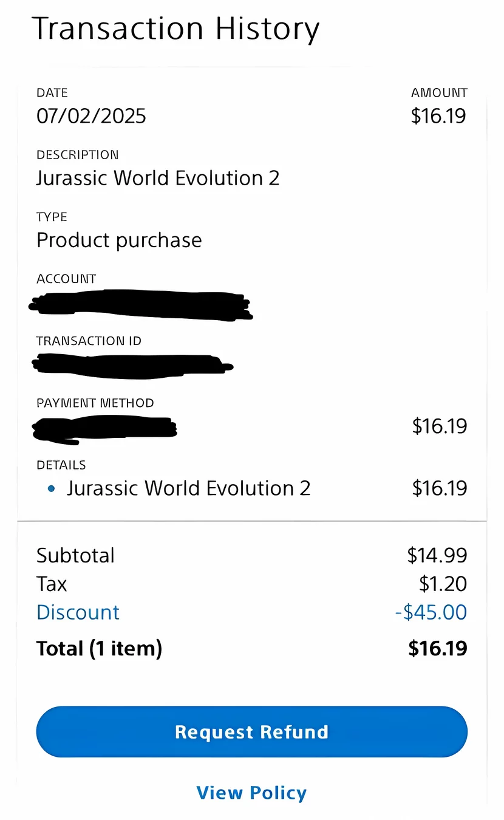This screenshot has height=820, width=504.
Task: Click the description text Jurassic World Evolution 2
Action: pyautogui.click(x=158, y=178)
